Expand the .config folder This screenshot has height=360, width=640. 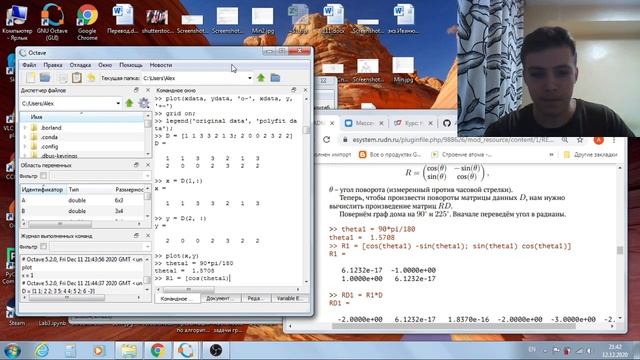(25, 147)
